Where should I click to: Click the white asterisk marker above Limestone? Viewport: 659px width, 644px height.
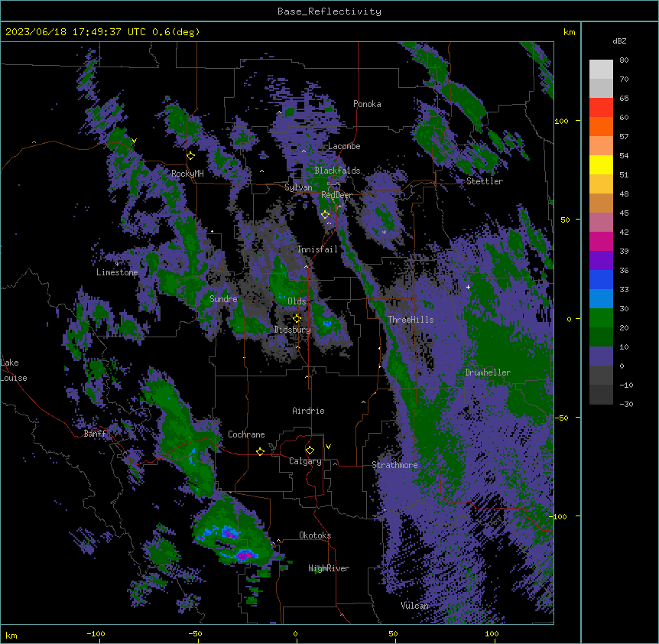(x=117, y=264)
